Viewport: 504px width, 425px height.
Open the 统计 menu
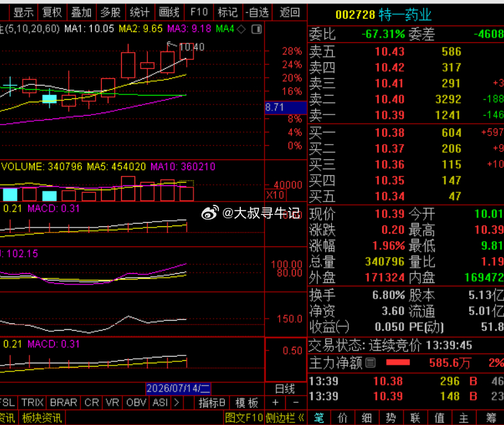point(140,13)
